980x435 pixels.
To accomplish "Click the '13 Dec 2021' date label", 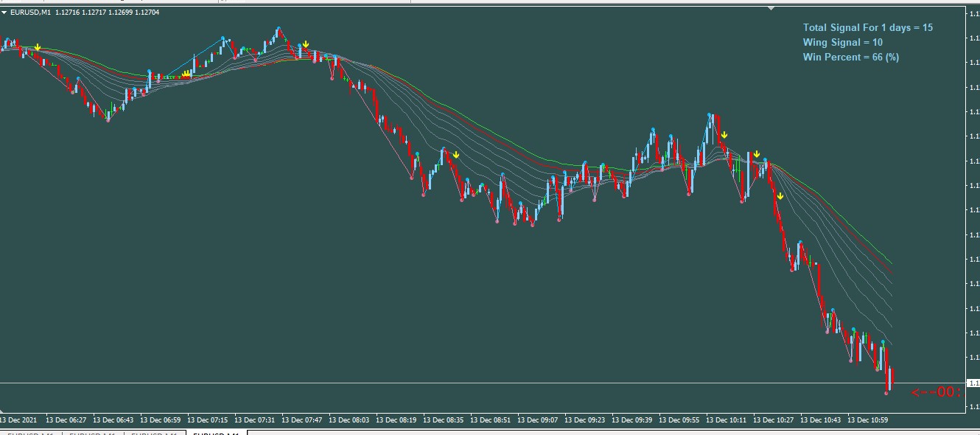I will [x=18, y=420].
